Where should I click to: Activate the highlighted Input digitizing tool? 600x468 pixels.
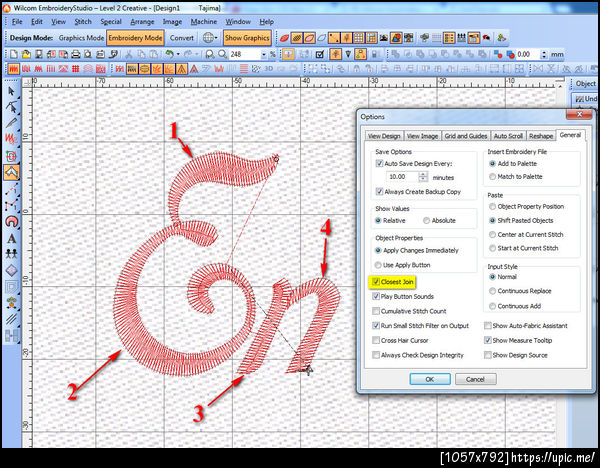coord(11,172)
